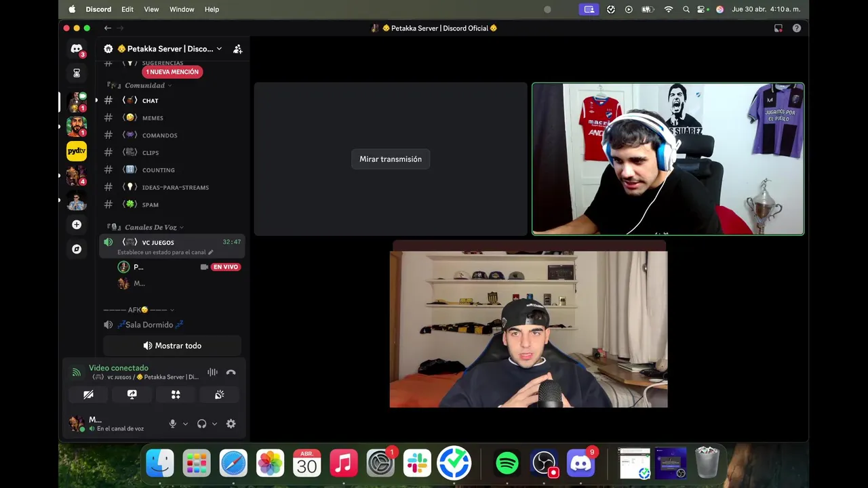868x488 pixels.
Task: Open Slack from the Dock
Action: click(417, 464)
